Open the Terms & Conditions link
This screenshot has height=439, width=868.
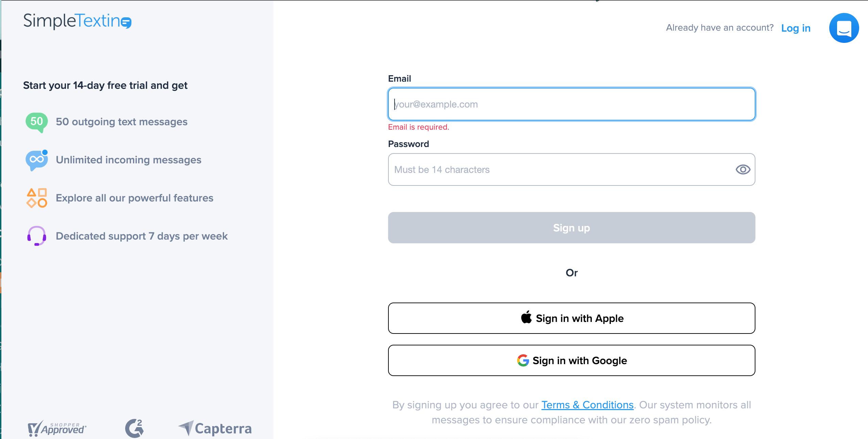click(587, 405)
